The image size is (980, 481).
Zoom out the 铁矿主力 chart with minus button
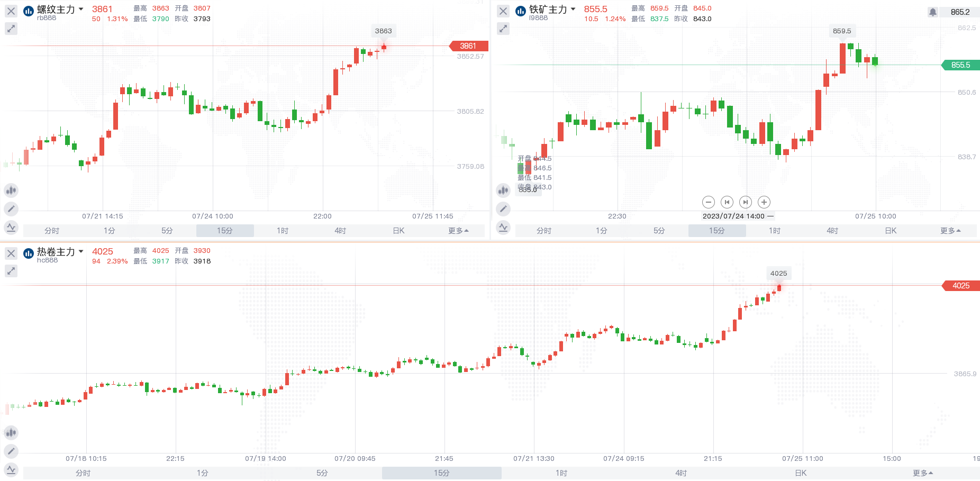[x=709, y=202]
